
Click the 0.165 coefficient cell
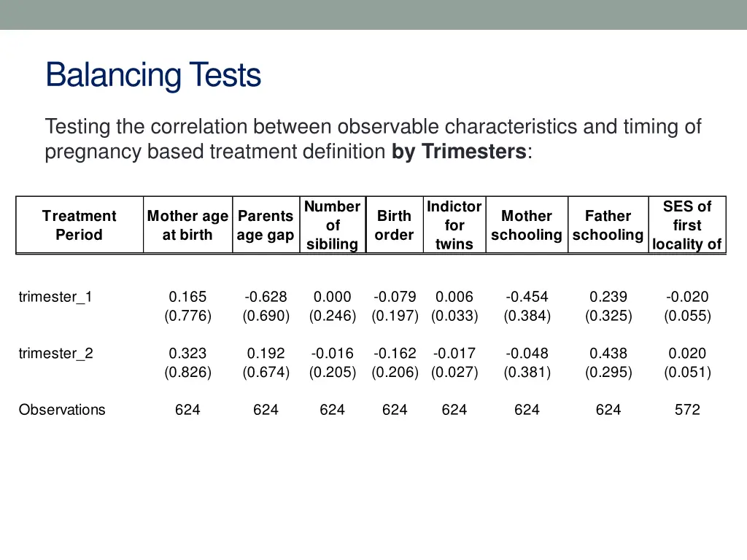pyautogui.click(x=187, y=297)
